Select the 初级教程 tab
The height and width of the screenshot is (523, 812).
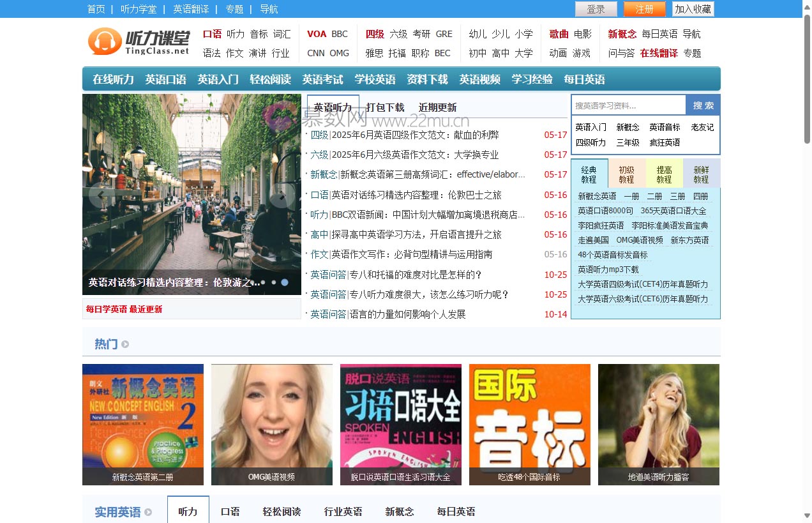point(626,174)
